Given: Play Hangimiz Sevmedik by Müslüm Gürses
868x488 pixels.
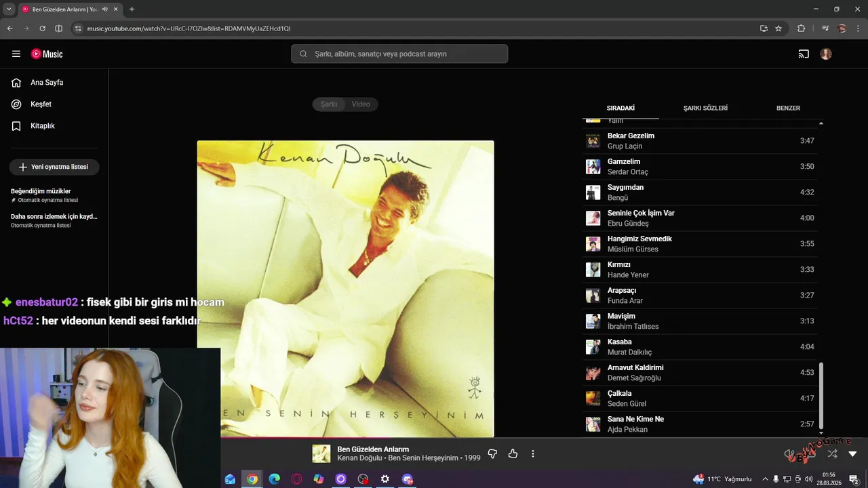Looking at the screenshot, I should tap(700, 244).
